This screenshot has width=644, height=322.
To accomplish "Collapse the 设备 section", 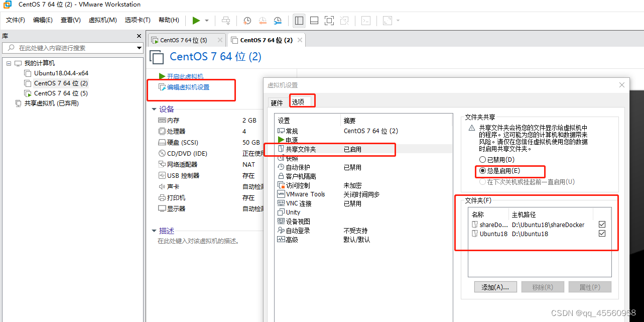I will pyautogui.click(x=154, y=109).
